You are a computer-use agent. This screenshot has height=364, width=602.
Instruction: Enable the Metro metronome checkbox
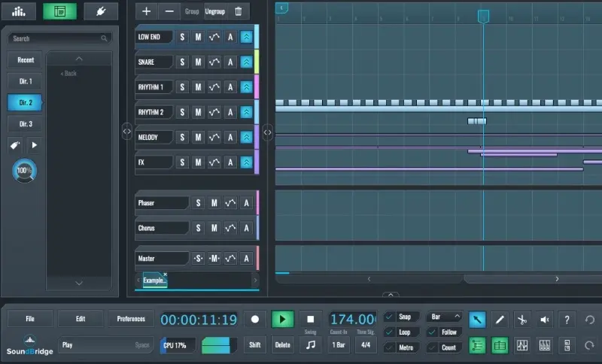coord(389,347)
